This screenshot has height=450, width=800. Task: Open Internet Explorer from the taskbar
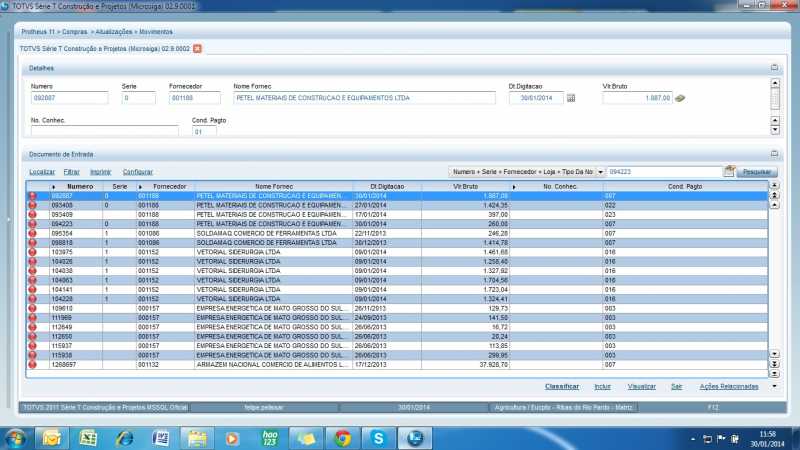pos(124,438)
